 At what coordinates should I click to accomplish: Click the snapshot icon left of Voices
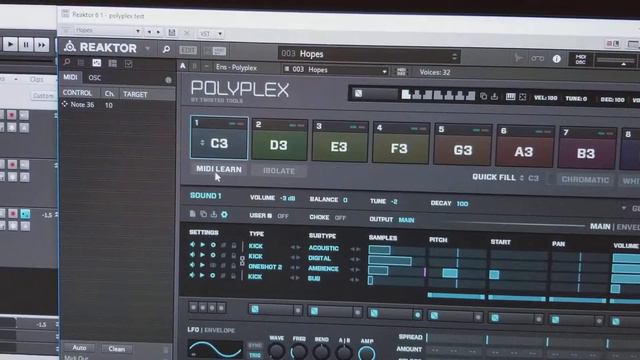pos(401,72)
